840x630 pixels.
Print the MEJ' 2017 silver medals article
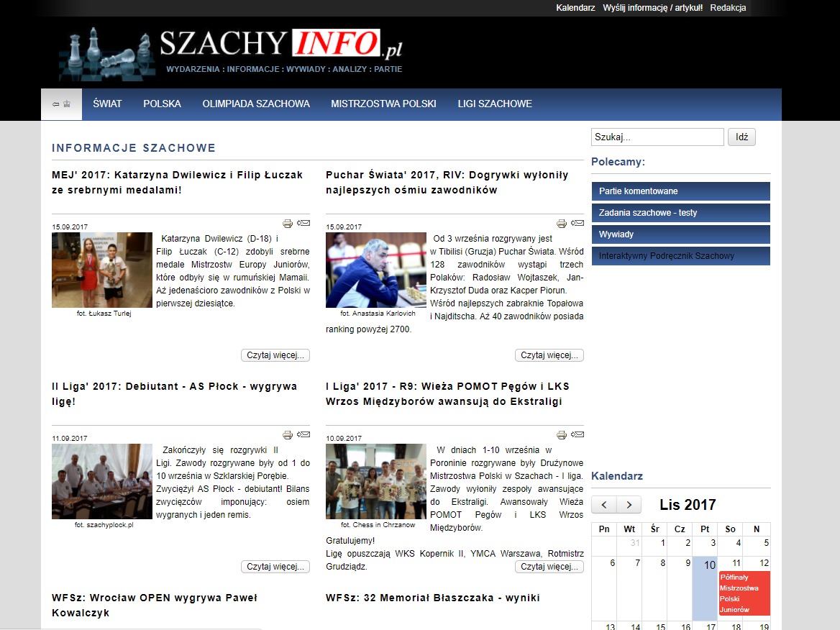[288, 224]
